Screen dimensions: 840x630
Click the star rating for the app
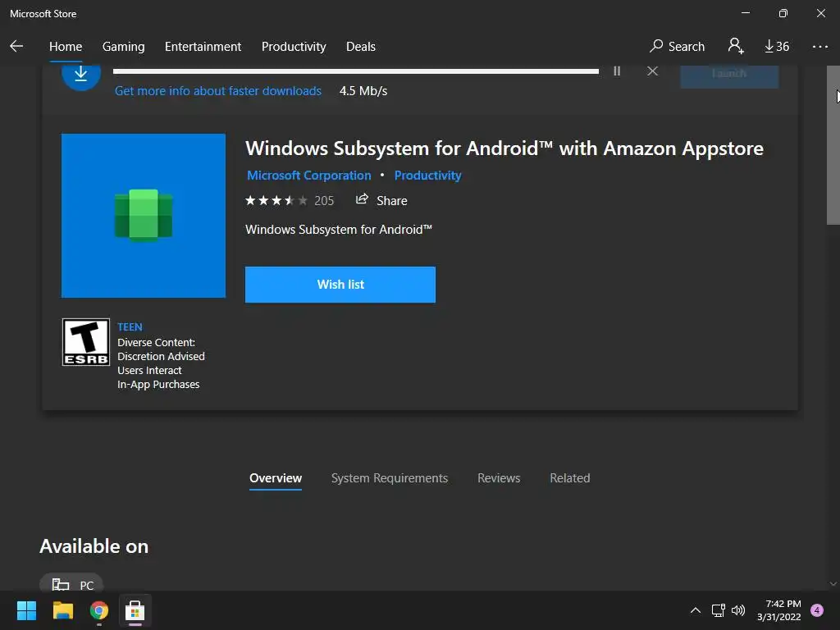[276, 200]
